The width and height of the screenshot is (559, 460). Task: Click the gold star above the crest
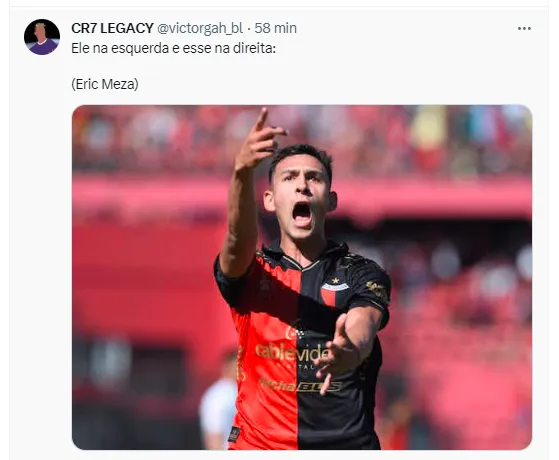point(335,280)
